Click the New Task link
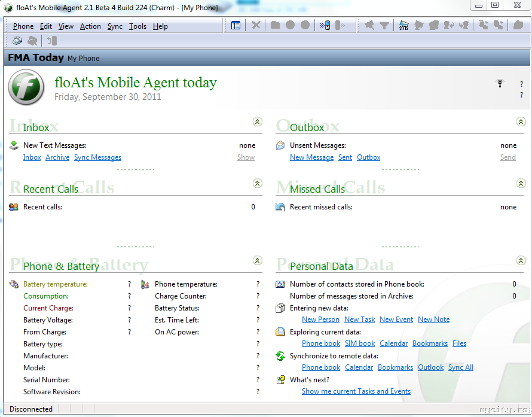The image size is (532, 417). (359, 319)
